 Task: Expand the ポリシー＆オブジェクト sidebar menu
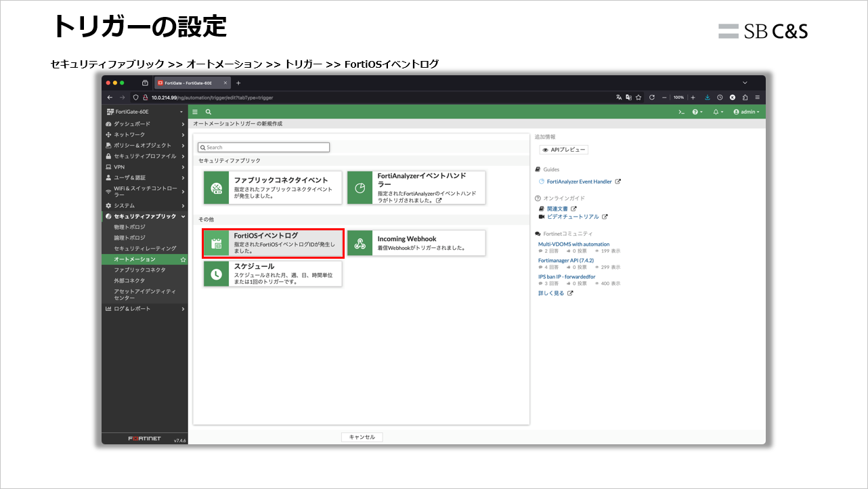coord(145,146)
